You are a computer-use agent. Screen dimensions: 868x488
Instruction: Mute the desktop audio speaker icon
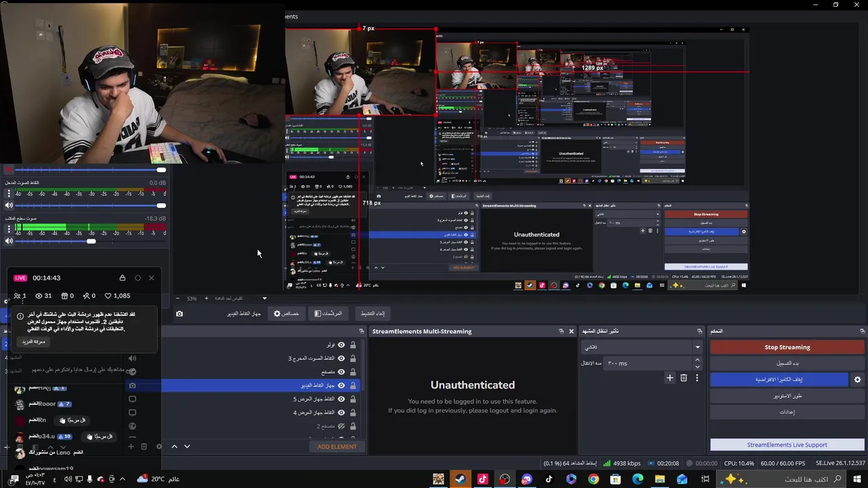[9, 241]
